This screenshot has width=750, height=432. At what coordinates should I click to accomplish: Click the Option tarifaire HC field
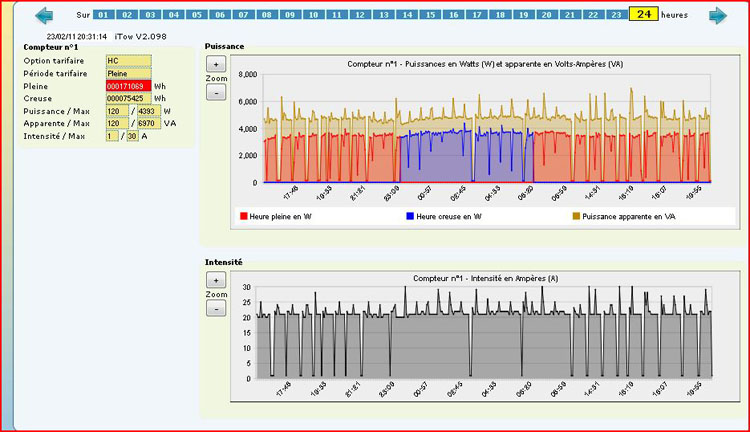(128, 61)
